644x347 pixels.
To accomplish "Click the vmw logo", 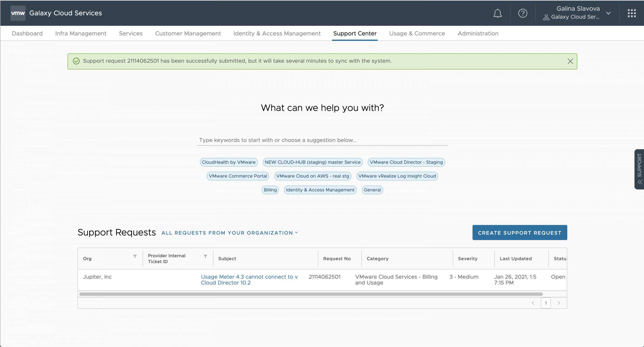I will pyautogui.click(x=18, y=13).
